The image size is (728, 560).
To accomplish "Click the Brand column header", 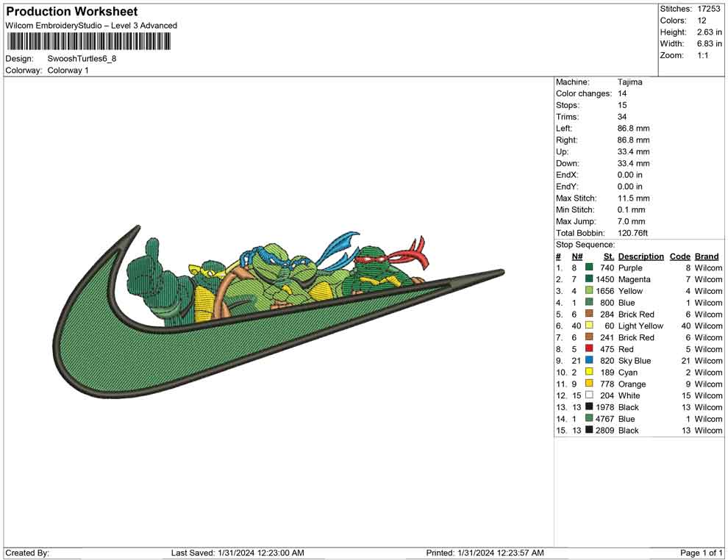I will (x=707, y=256).
